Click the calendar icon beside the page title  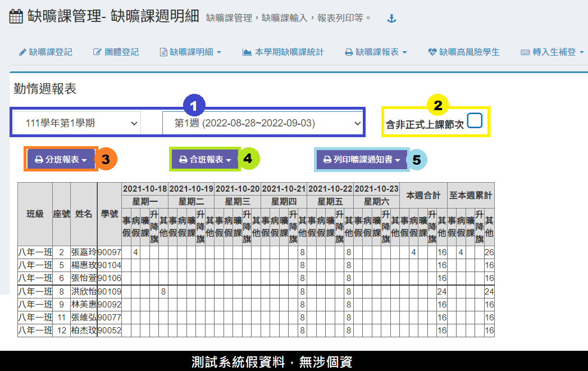tap(16, 16)
